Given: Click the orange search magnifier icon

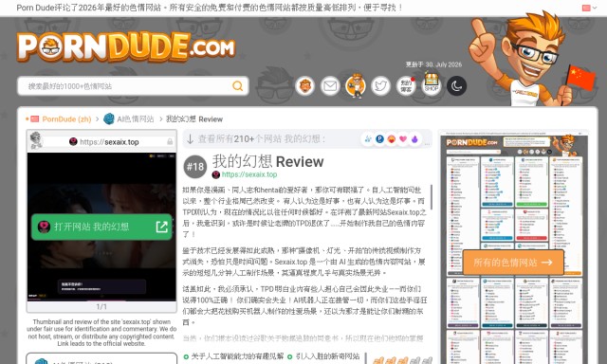Looking at the screenshot, I should 238,86.
